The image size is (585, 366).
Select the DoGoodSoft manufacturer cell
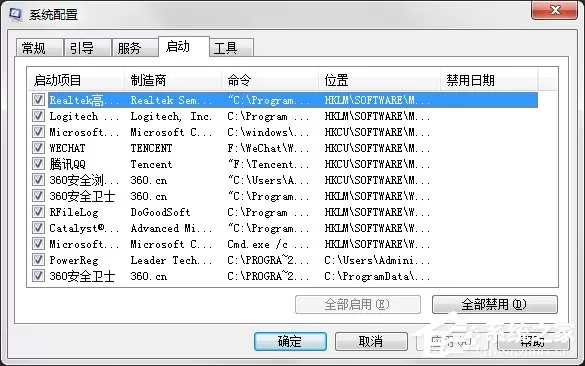(x=160, y=212)
